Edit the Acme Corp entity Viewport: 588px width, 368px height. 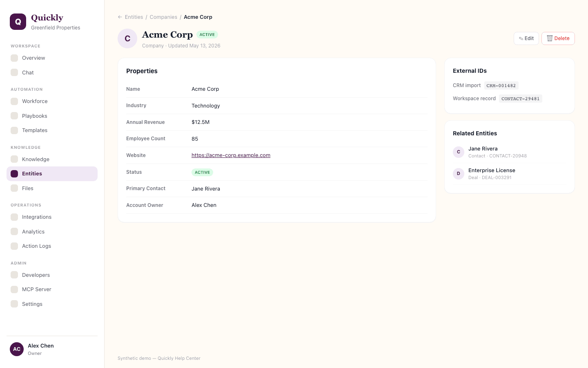click(526, 38)
